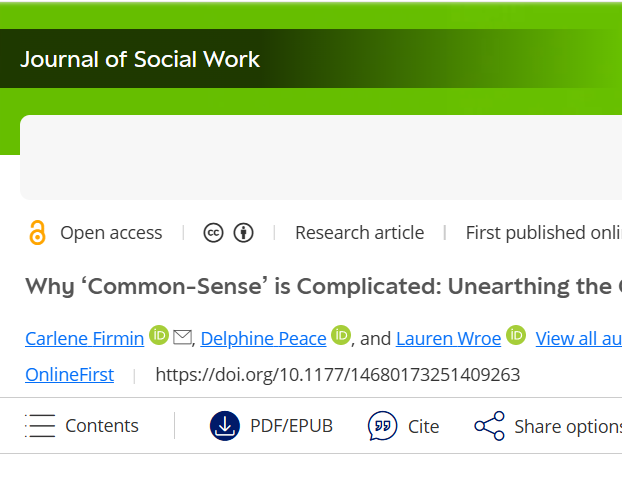Screen dimensions: 622x493
Task: Click the email envelope icon for Carlene Firmin
Action: [182, 338]
